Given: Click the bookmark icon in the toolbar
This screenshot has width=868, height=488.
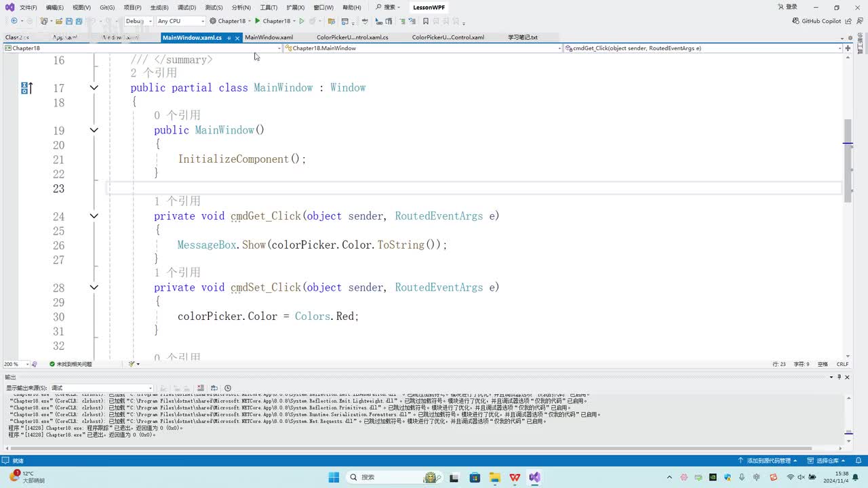Looking at the screenshot, I should point(425,21).
